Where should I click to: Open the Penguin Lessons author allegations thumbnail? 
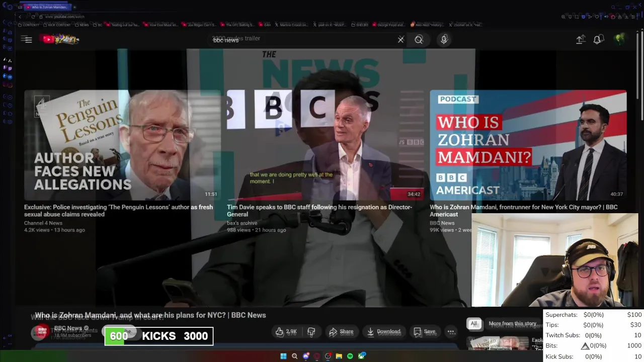(122, 145)
